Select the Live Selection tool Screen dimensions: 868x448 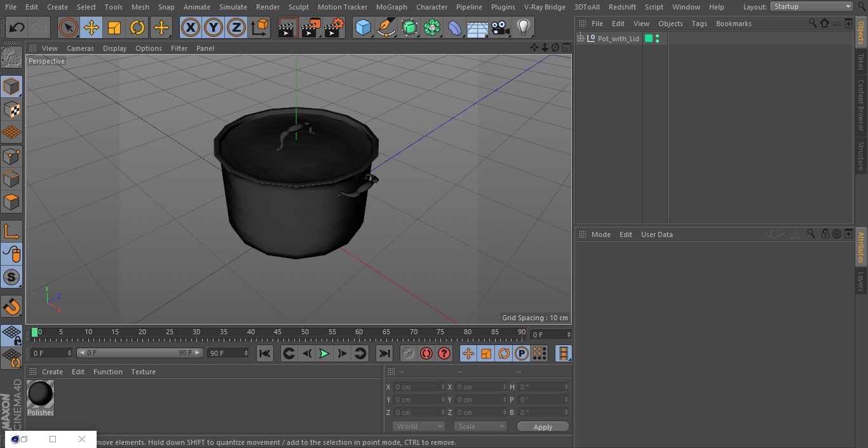point(69,28)
